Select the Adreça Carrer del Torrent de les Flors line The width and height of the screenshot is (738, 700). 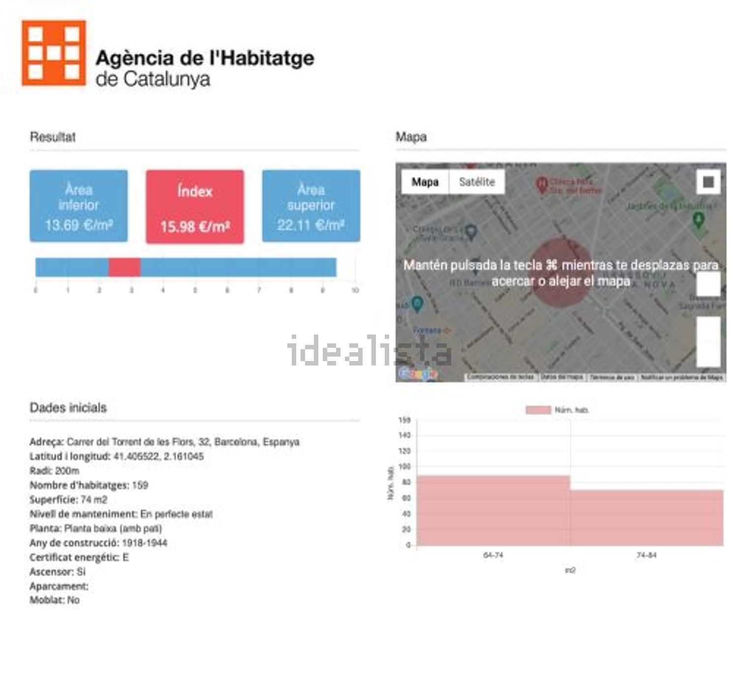(x=164, y=442)
